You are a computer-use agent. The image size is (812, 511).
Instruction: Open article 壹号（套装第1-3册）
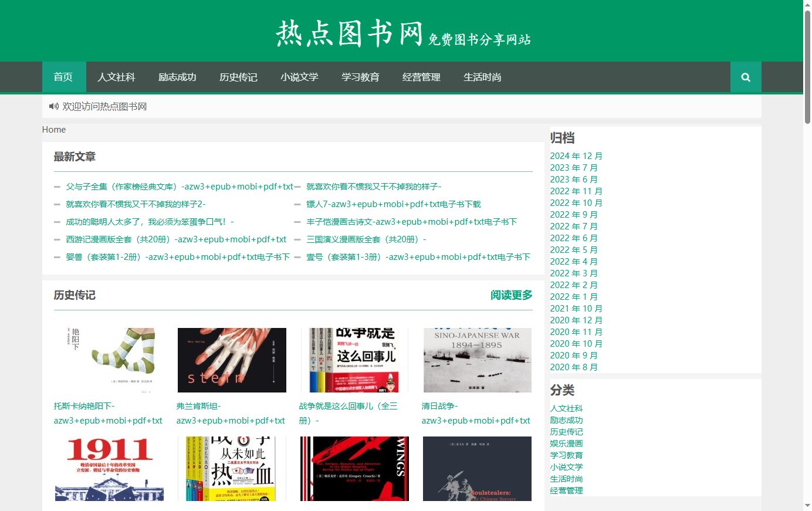point(418,257)
